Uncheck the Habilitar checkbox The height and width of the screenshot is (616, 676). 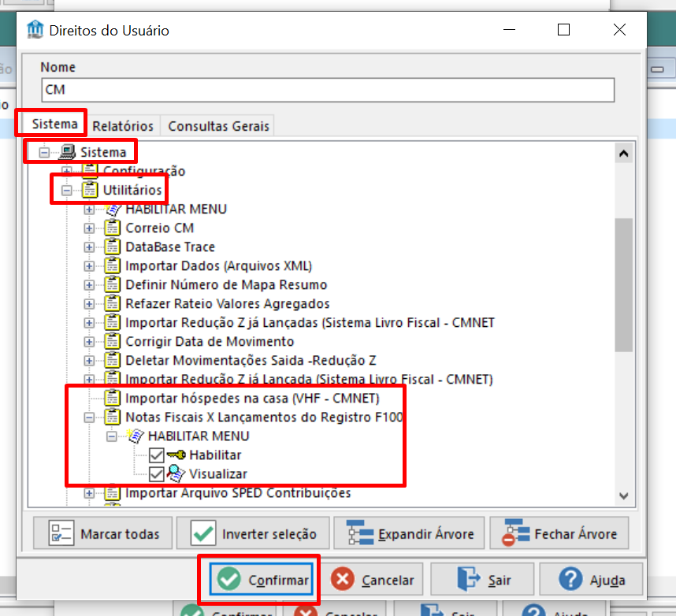(x=157, y=455)
